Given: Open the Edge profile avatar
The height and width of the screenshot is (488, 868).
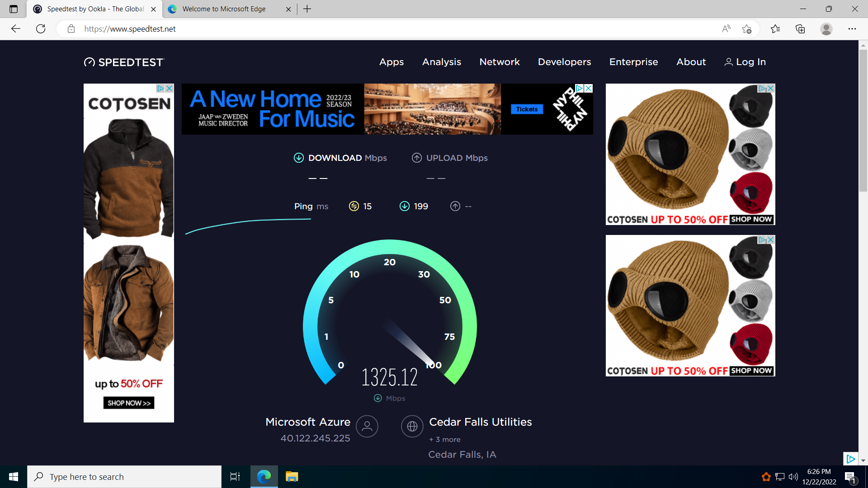Looking at the screenshot, I should 826,29.
